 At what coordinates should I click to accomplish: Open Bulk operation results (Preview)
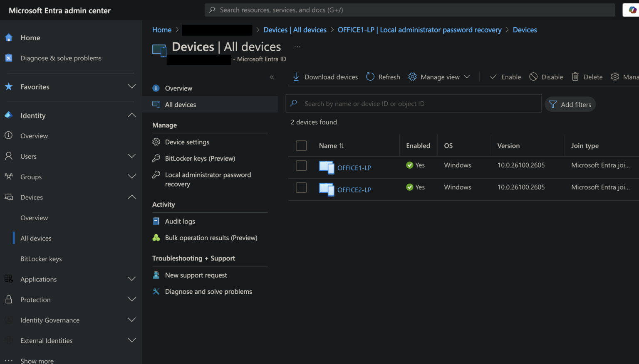point(211,238)
